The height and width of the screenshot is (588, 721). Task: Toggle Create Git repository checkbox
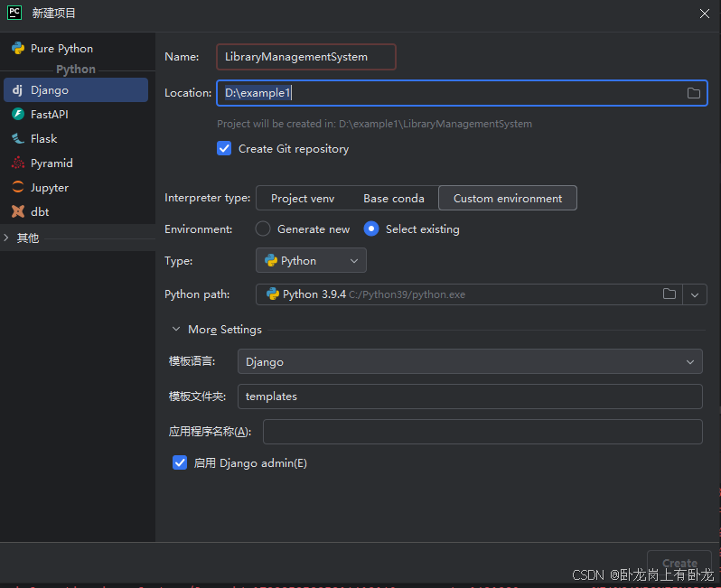point(225,148)
